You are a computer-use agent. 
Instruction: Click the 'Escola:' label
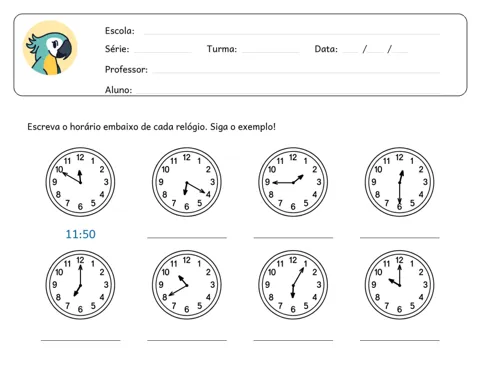[120, 31]
